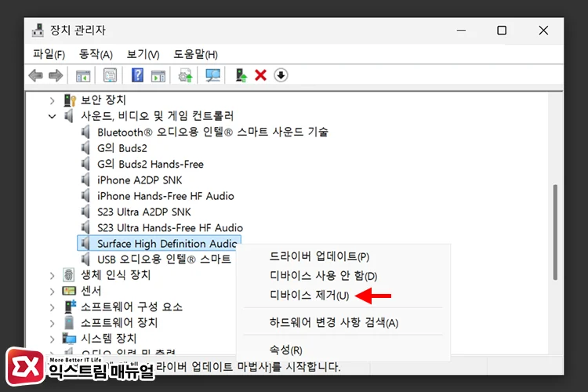The image size is (588, 392).
Task: Click the fingerprint icon of 생체 인식 장치
Action: pyautogui.click(x=68, y=275)
